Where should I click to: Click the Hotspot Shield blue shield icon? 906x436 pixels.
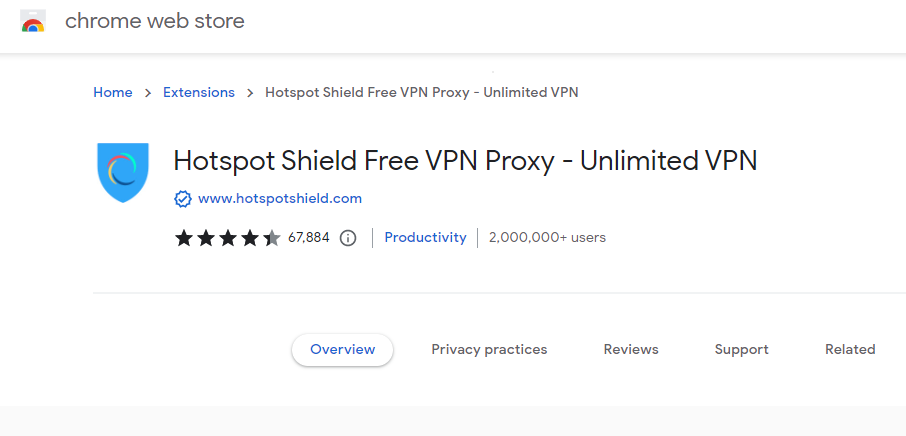pos(123,172)
